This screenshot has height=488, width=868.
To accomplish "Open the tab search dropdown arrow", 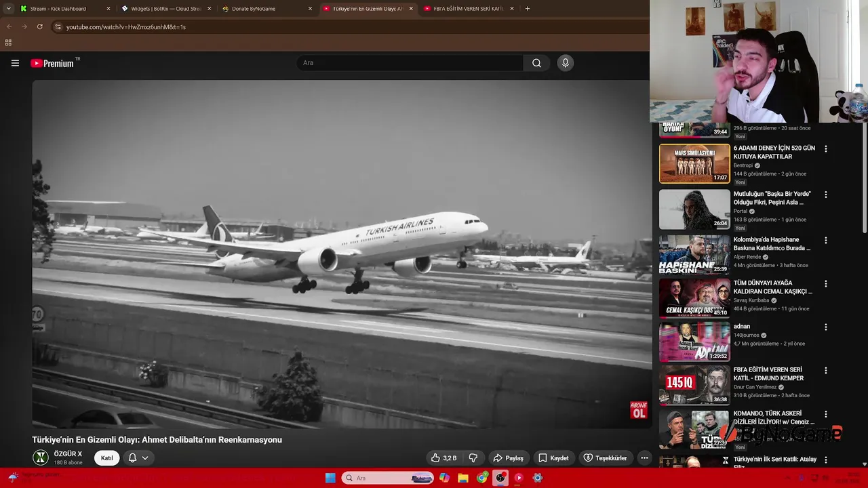I will 8,9.
